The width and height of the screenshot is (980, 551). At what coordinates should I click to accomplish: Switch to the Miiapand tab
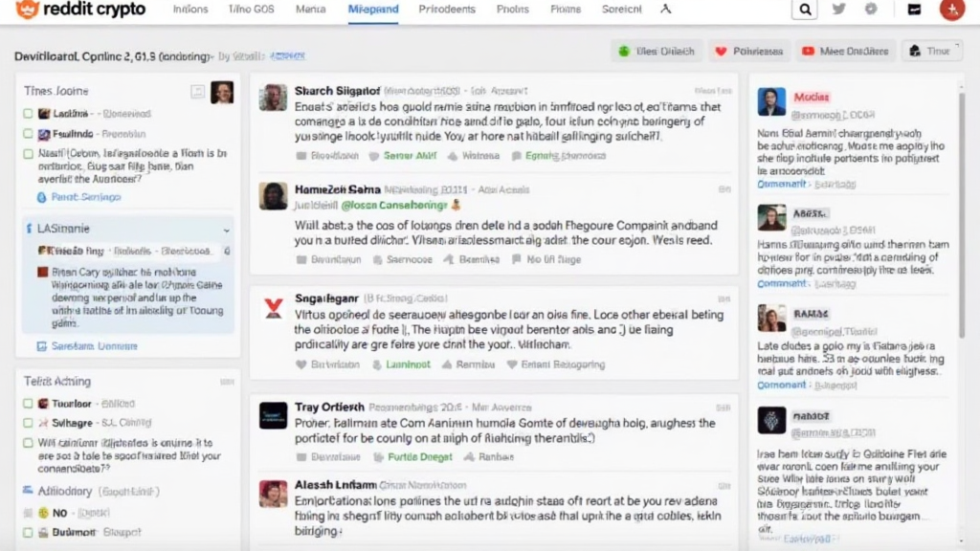click(373, 10)
